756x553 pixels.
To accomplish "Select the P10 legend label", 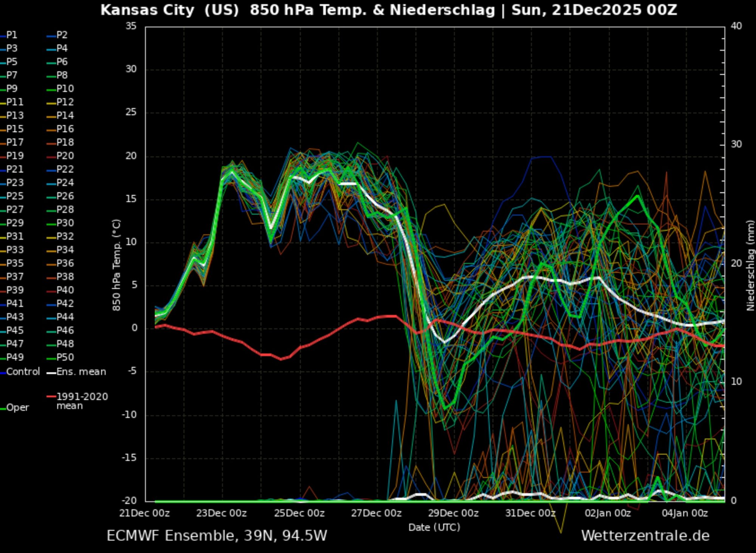I will [x=65, y=89].
